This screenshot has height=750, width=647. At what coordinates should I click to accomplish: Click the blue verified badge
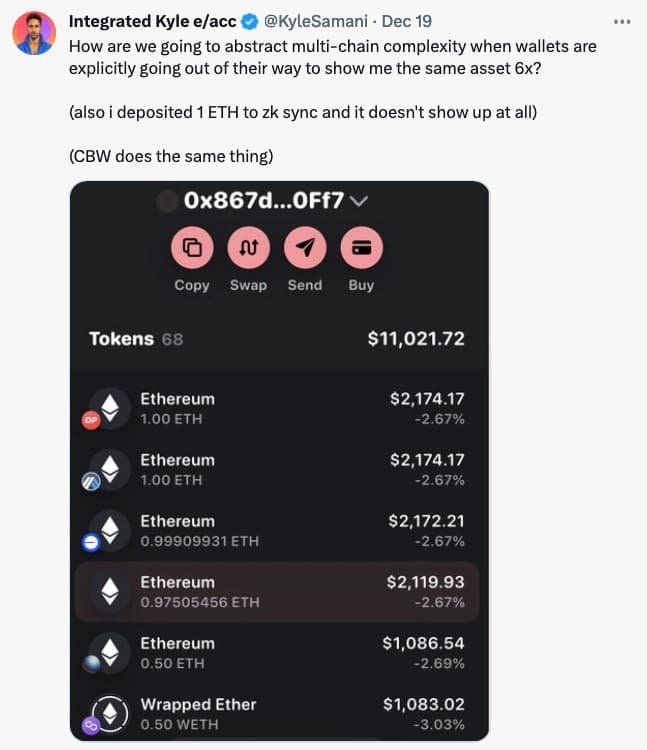pos(250,22)
